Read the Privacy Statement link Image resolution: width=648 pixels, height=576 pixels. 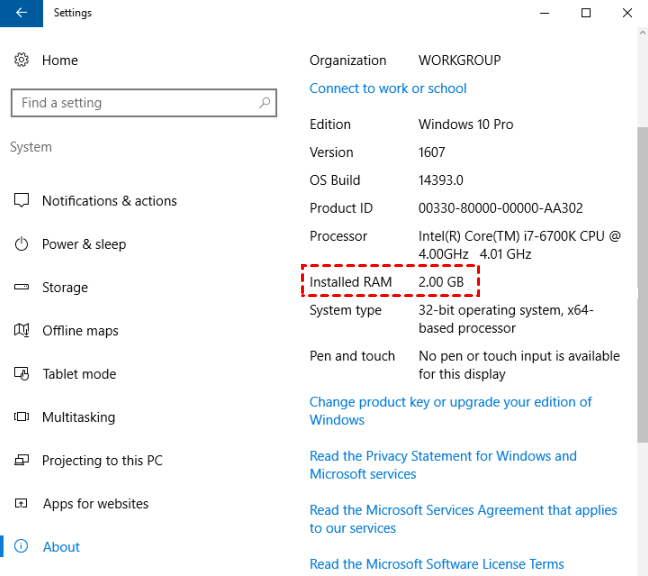pos(443,465)
